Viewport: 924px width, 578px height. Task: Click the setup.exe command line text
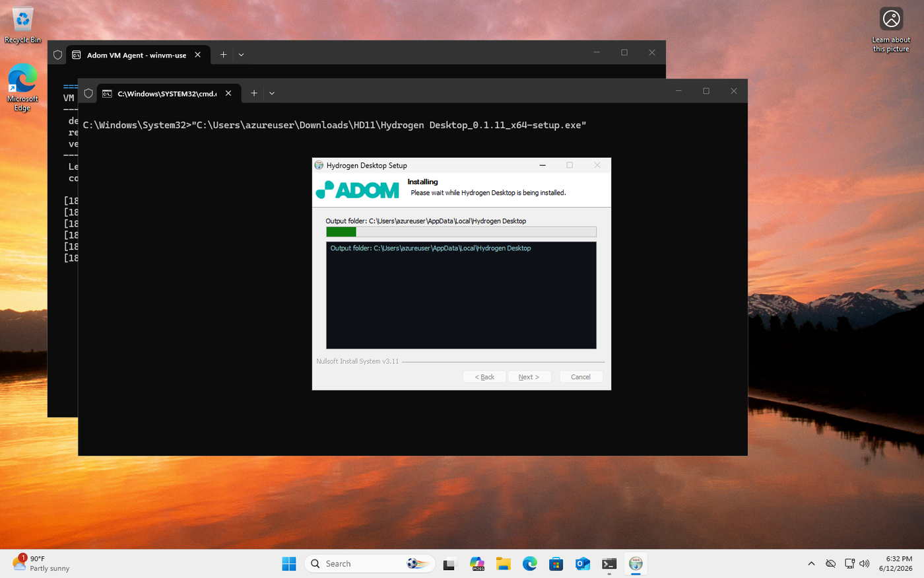335,125
